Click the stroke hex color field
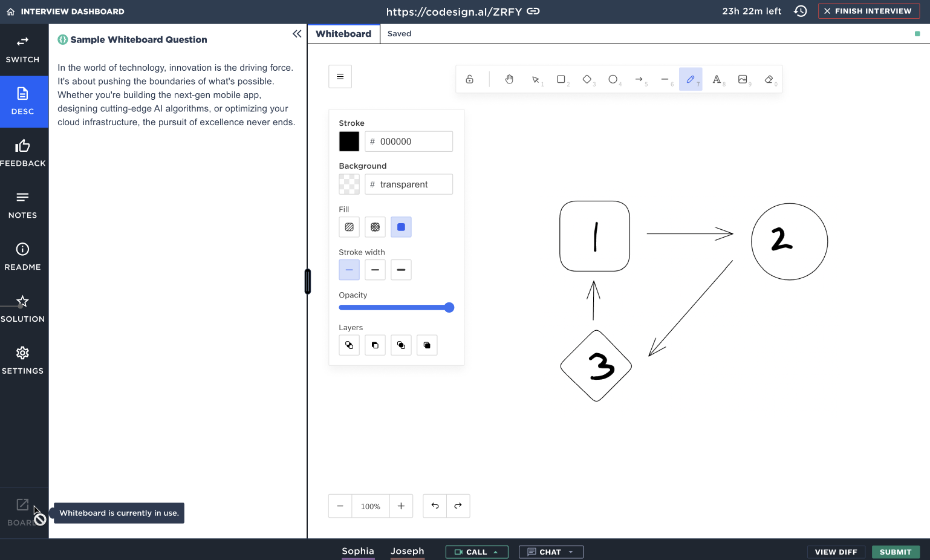 click(x=409, y=142)
